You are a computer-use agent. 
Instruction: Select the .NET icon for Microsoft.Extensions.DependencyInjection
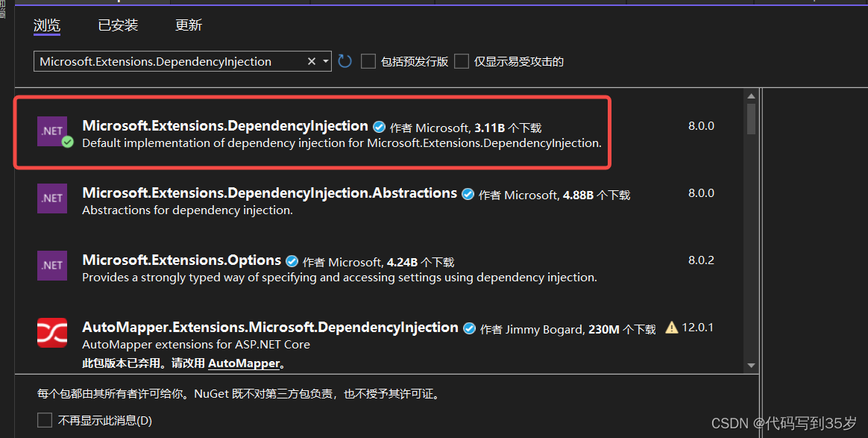[51, 131]
